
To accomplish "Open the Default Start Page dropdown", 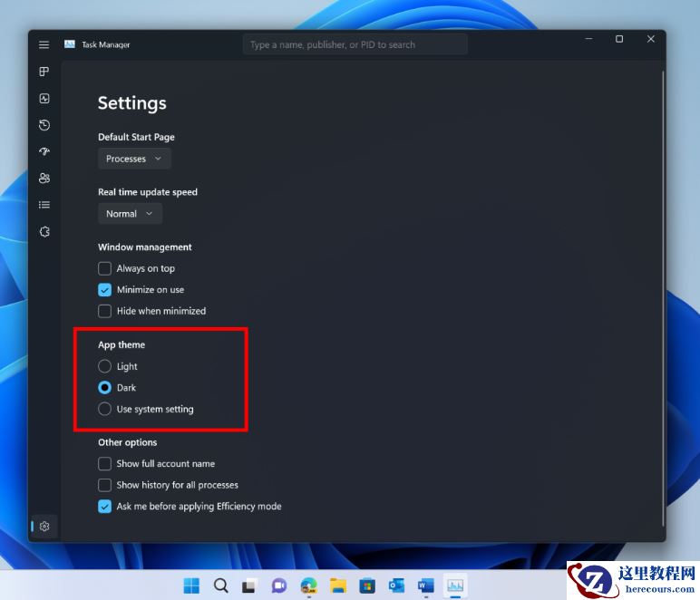I will (134, 159).
